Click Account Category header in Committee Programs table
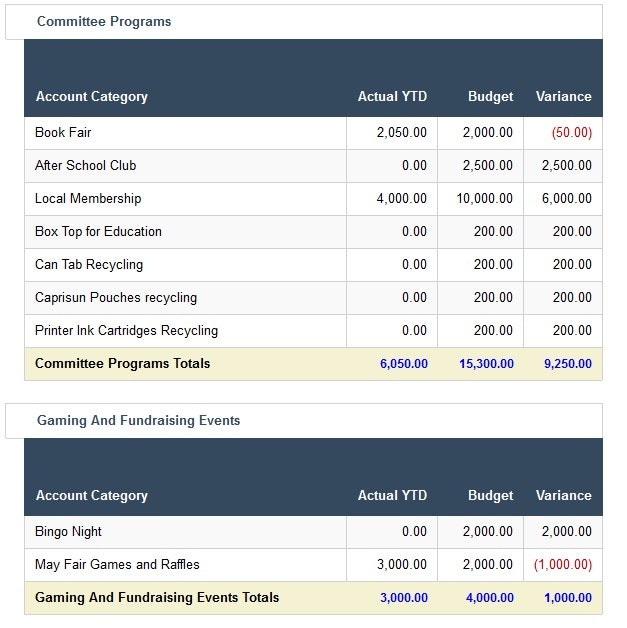The width and height of the screenshot is (627, 628). (92, 97)
